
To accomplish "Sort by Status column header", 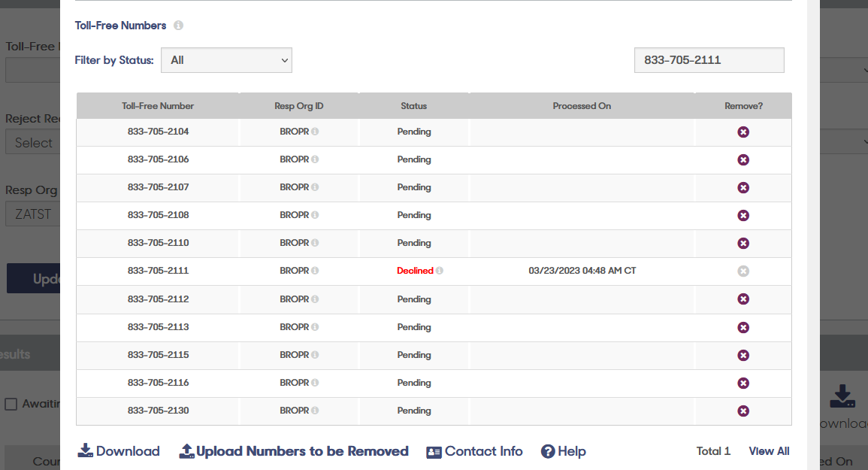I will point(414,106).
